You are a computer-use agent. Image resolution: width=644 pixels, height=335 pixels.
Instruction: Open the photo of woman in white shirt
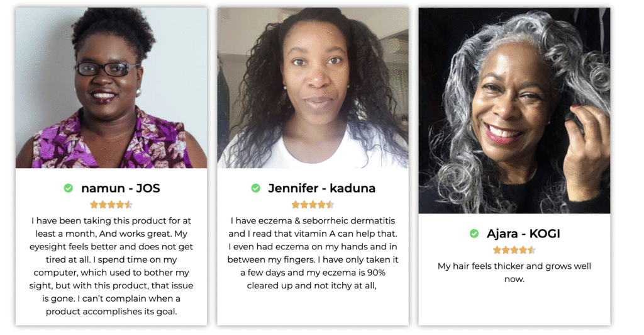pyautogui.click(x=313, y=88)
